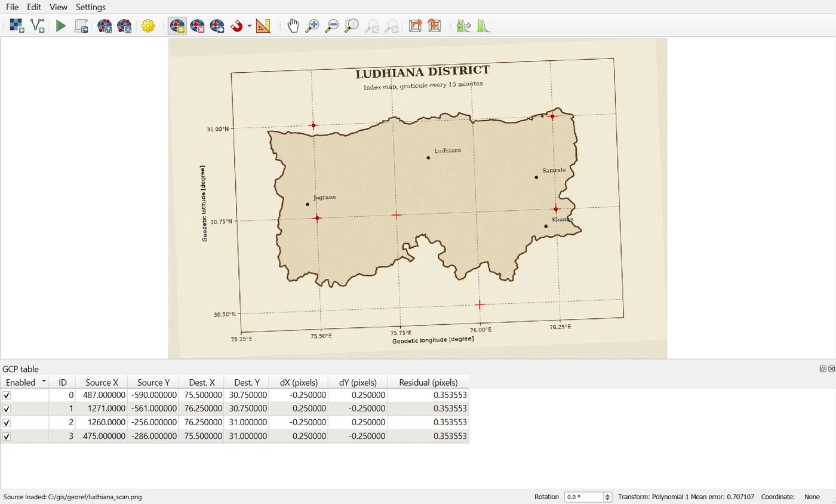This screenshot has height=504, width=836.
Task: Float the GCP table panel
Action: point(823,369)
